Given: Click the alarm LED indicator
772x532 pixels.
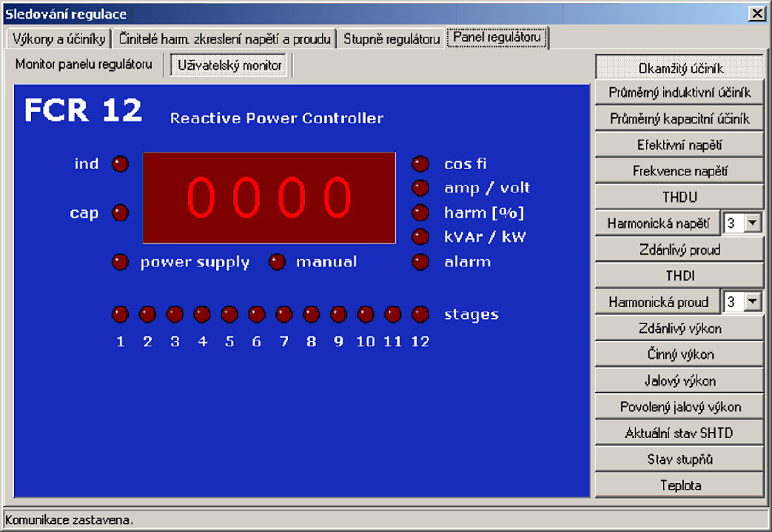Looking at the screenshot, I should pyautogui.click(x=420, y=262).
